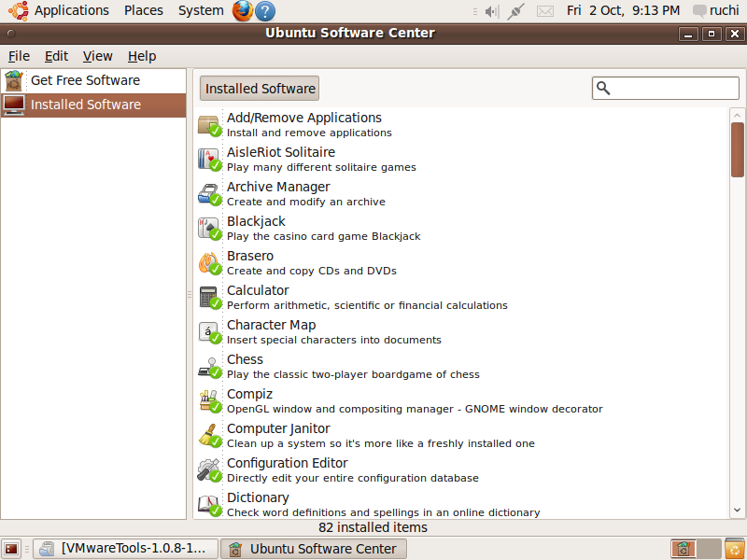Select the 'Blackjack' entry
747x560 pixels.
[x=462, y=229]
